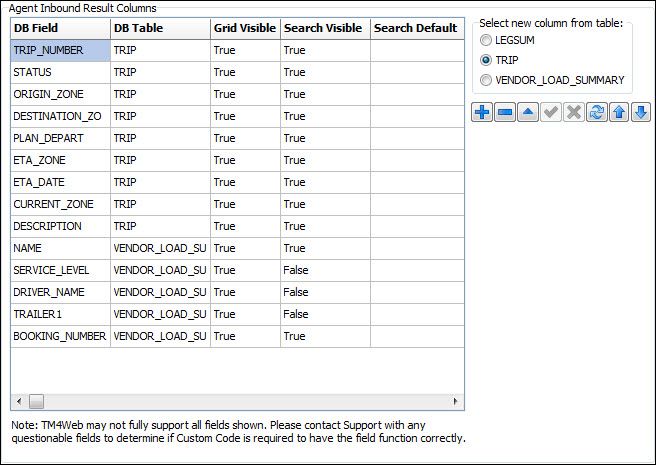
Task: Click the blue minus remove column button
Action: [505, 112]
